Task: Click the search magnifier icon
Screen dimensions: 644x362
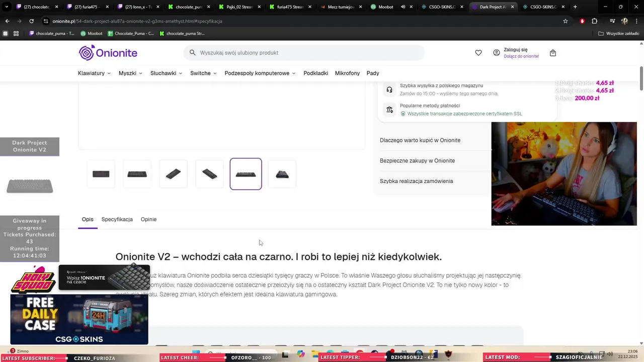Action: click(x=192, y=53)
